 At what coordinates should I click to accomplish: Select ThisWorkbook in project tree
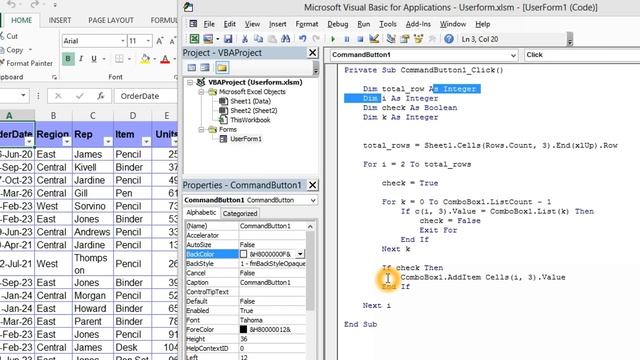(250, 120)
